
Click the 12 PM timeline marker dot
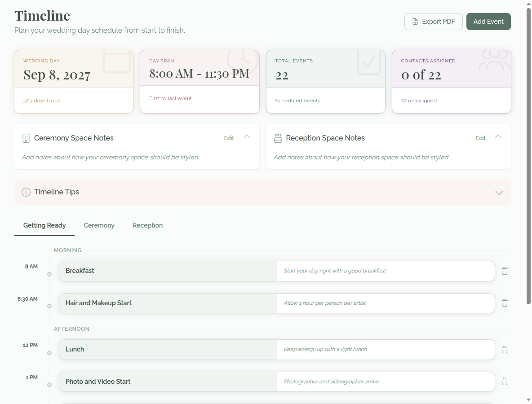49,353
